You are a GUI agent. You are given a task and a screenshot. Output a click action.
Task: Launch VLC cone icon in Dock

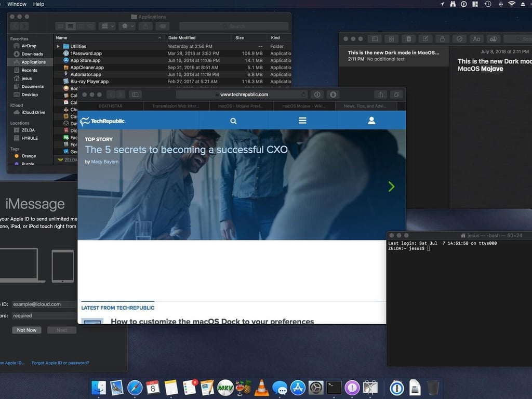(x=262, y=388)
